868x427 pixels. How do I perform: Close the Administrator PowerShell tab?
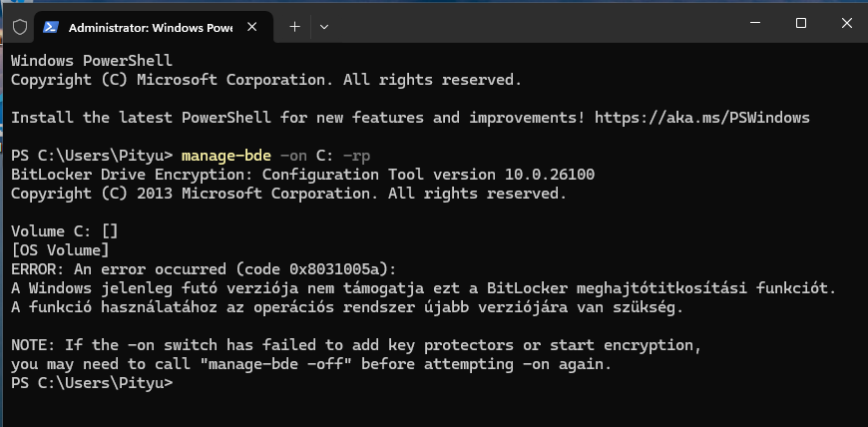pyautogui.click(x=251, y=27)
